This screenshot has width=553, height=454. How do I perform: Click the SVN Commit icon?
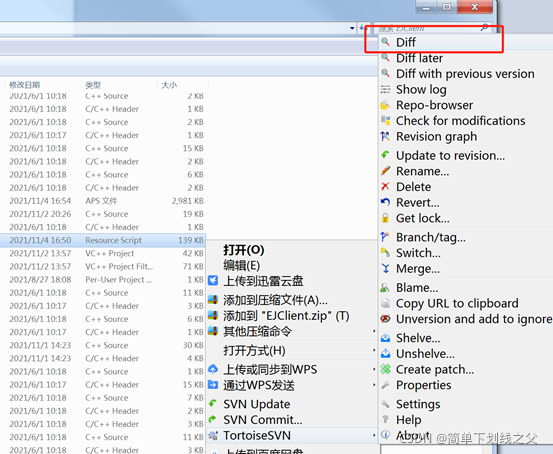pyautogui.click(x=213, y=419)
